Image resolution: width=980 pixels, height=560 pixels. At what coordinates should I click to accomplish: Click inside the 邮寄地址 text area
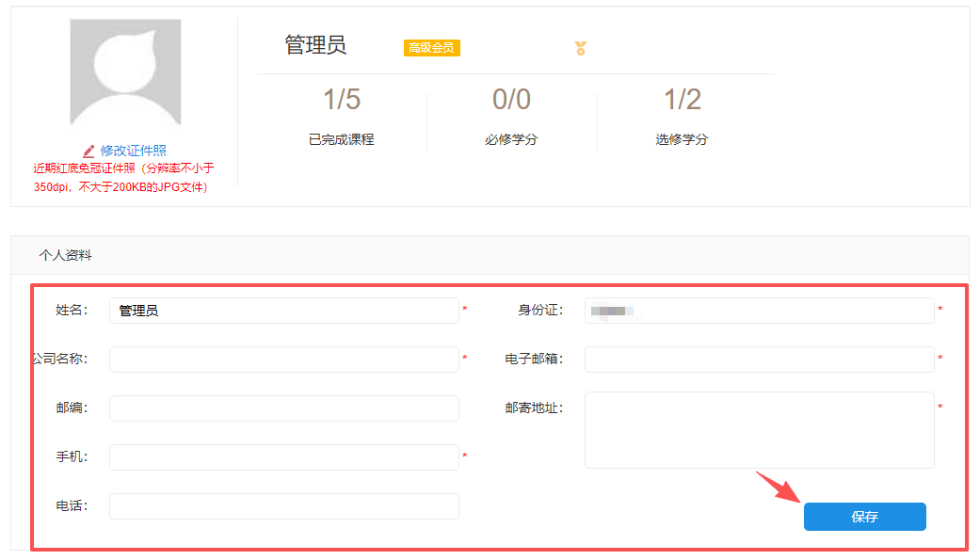(x=759, y=430)
